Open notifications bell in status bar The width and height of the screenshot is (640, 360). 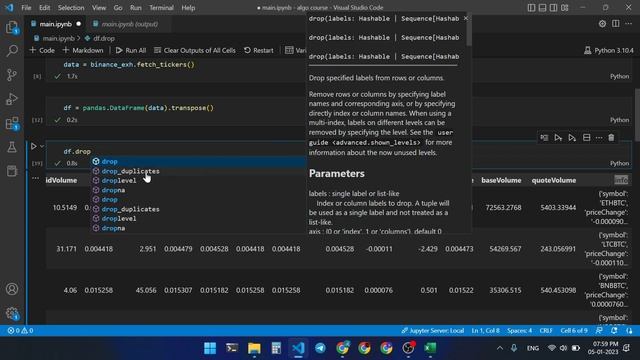(x=614, y=331)
